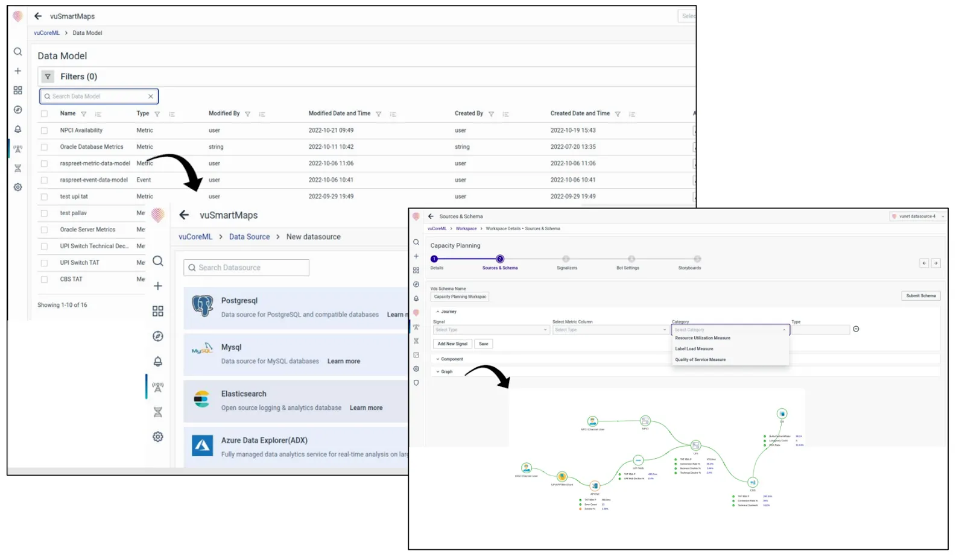
Task: Open Learn more link for Mysql
Action: pyautogui.click(x=344, y=362)
